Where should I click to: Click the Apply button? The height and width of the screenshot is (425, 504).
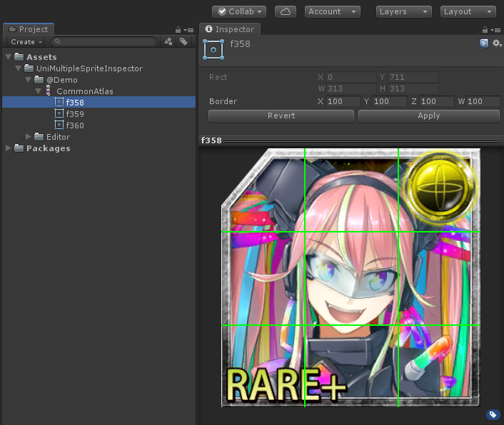pos(429,116)
